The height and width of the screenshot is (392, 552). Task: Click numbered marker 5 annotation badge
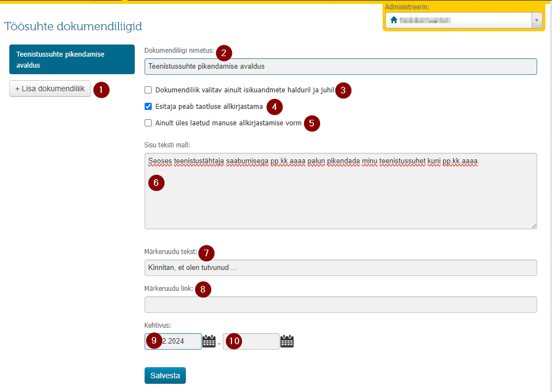click(312, 123)
